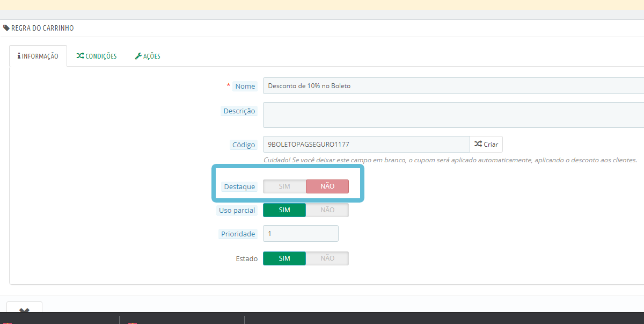Screen dimensions: 644x324
Task: Click the Descrição field label
Action: tap(239, 111)
